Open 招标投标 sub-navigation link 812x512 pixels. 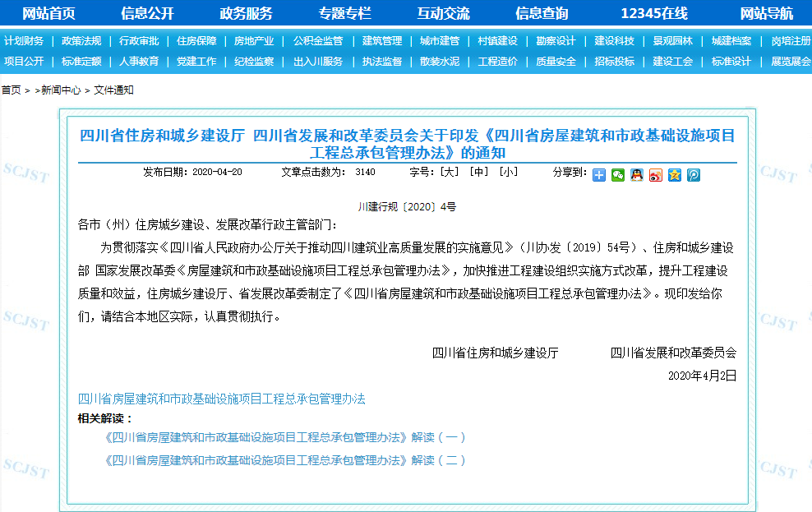pos(615,62)
